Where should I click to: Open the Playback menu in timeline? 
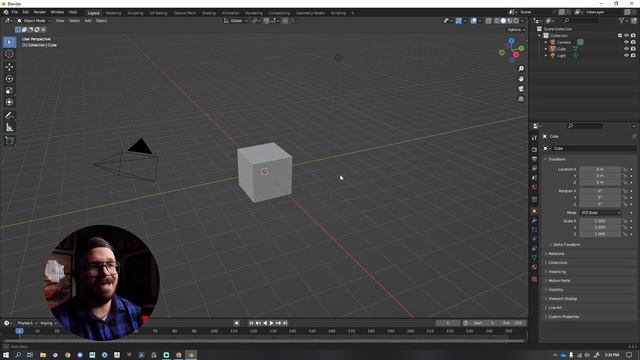[x=26, y=323]
